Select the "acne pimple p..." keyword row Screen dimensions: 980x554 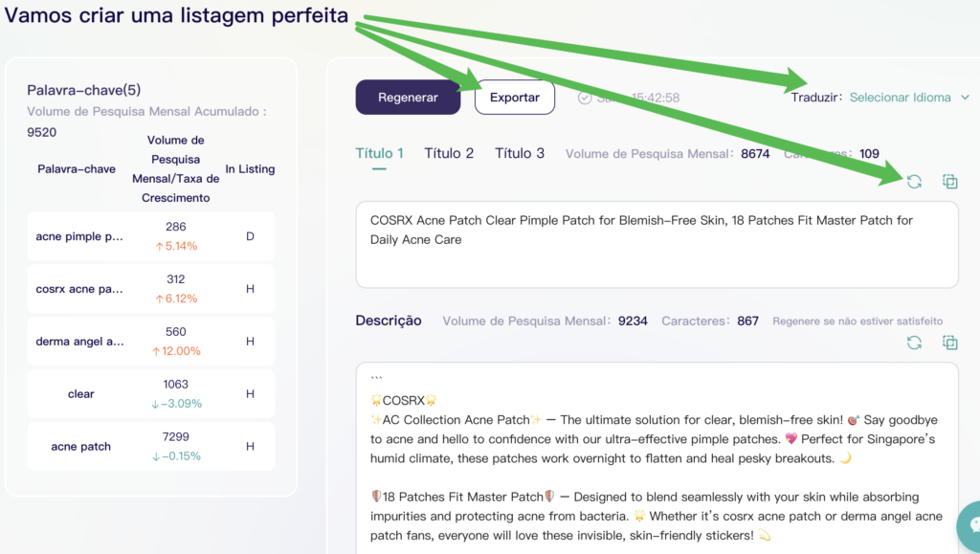tap(150, 236)
